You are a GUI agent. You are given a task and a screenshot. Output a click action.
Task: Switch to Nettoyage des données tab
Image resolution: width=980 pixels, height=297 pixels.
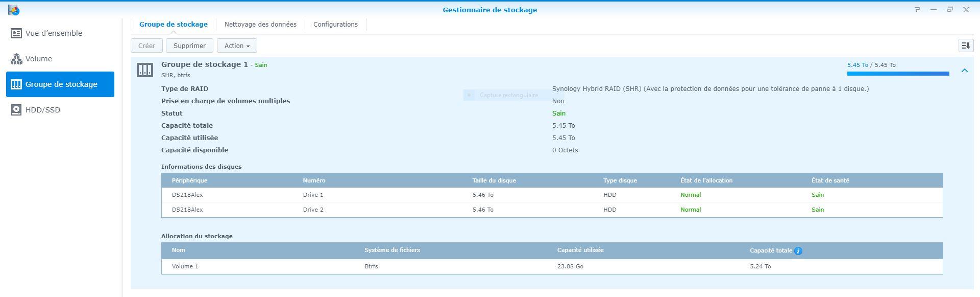(260, 25)
